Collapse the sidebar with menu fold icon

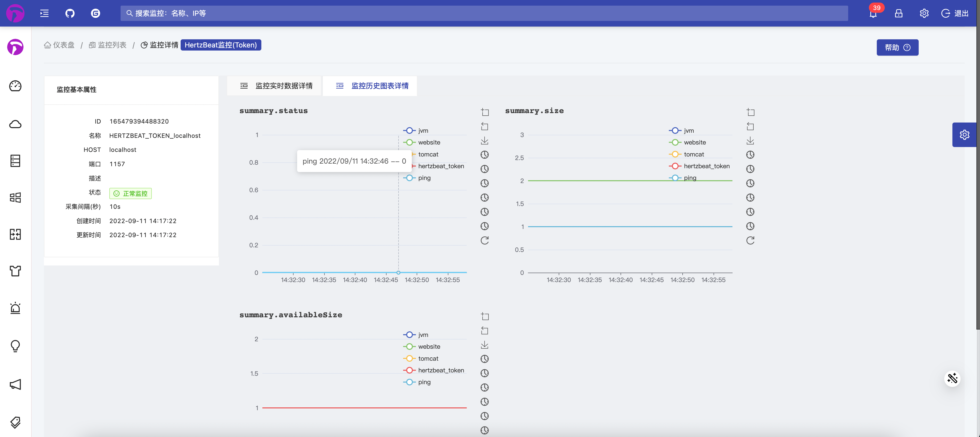(44, 13)
